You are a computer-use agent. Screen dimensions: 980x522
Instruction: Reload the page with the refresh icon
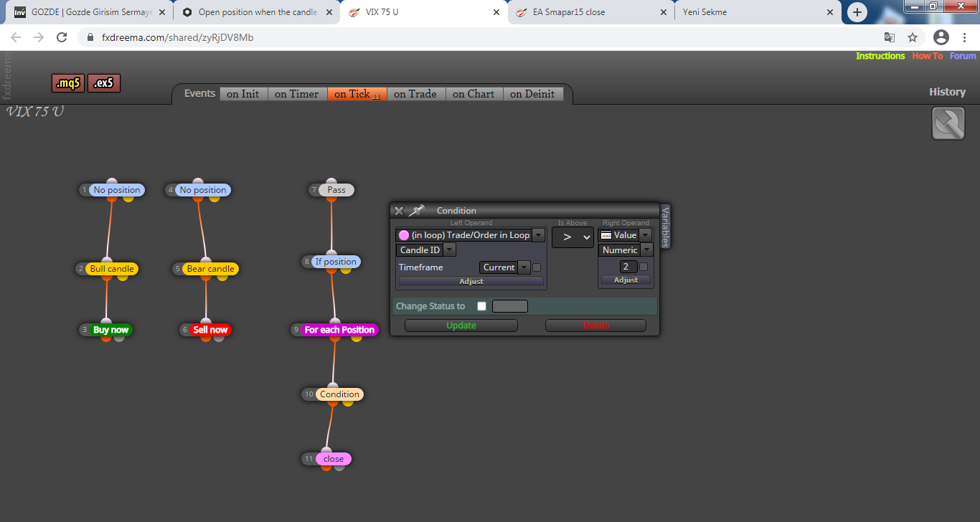62,37
